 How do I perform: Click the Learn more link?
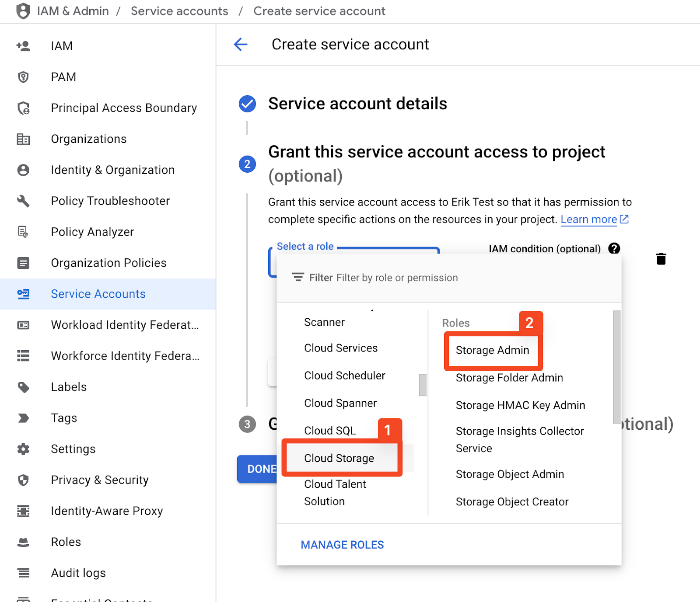click(589, 219)
